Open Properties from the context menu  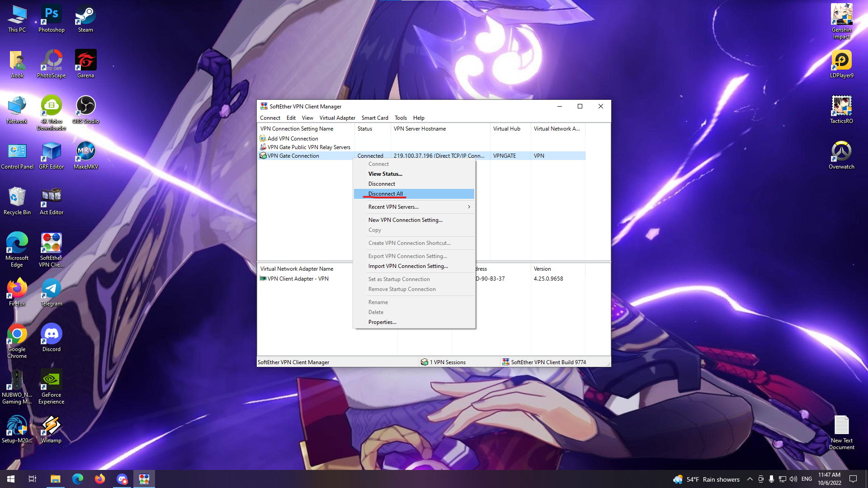pos(414,322)
